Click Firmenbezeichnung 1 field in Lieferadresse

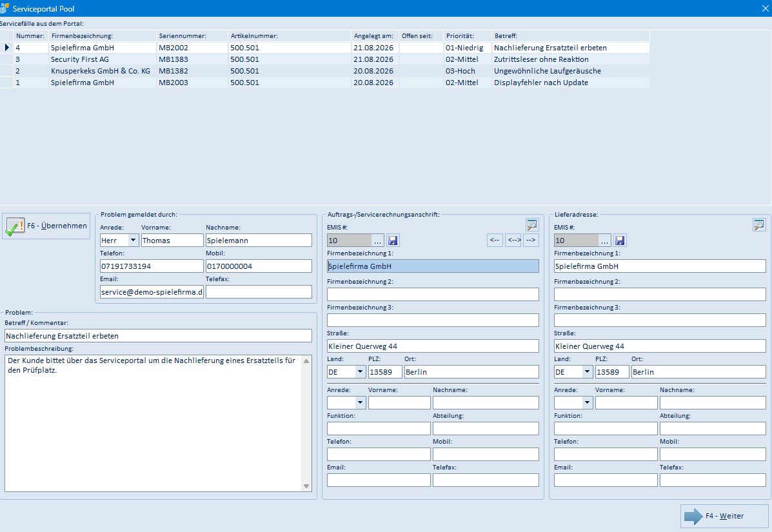[x=660, y=266]
